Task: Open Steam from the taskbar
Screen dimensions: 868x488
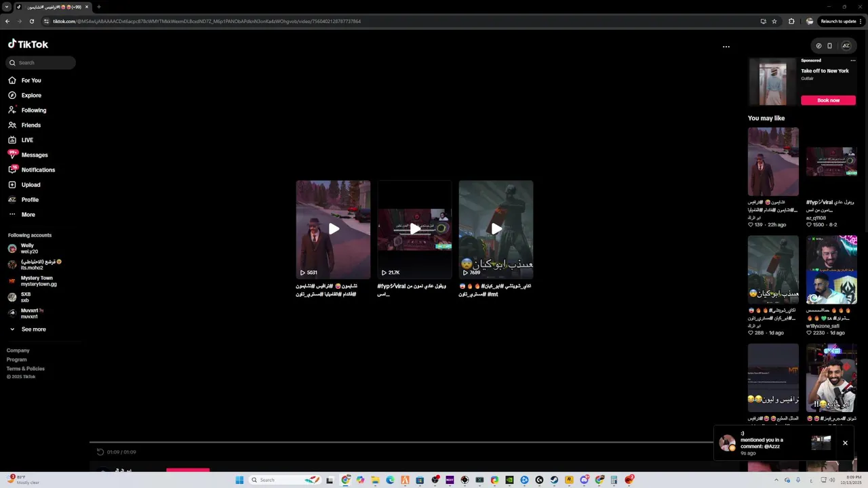Action: coord(554,480)
